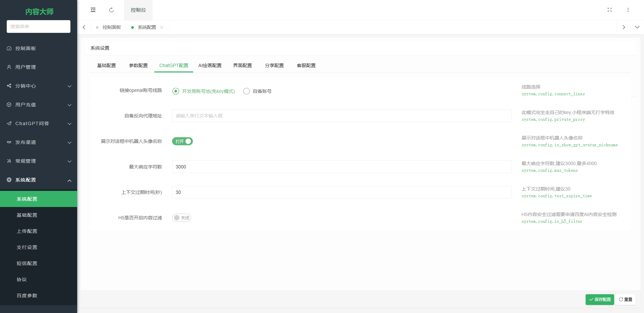This screenshot has height=313, width=644.
Task: Click the ChatGPT问答 paper plane icon
Action: [9, 123]
